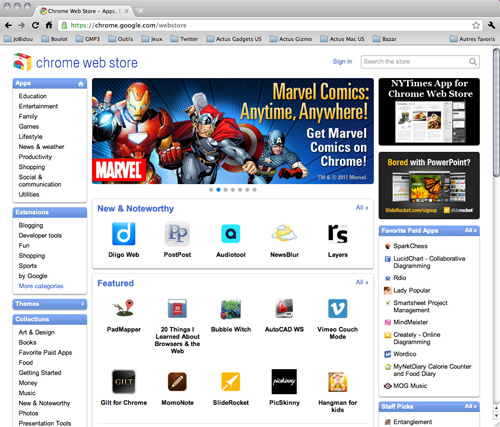Show all Staff Picks
The height and width of the screenshot is (427, 500).
click(x=471, y=406)
